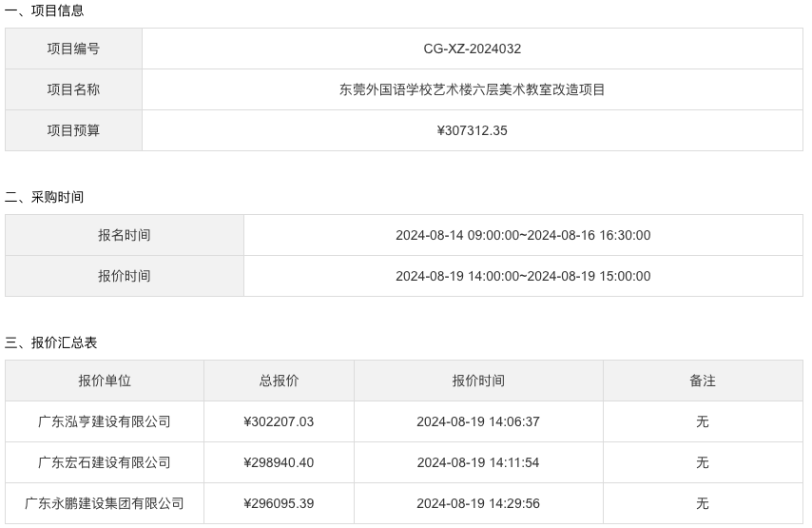Click the 项目编号 label cell
Screen dimensions: 812x528
tap(73, 49)
